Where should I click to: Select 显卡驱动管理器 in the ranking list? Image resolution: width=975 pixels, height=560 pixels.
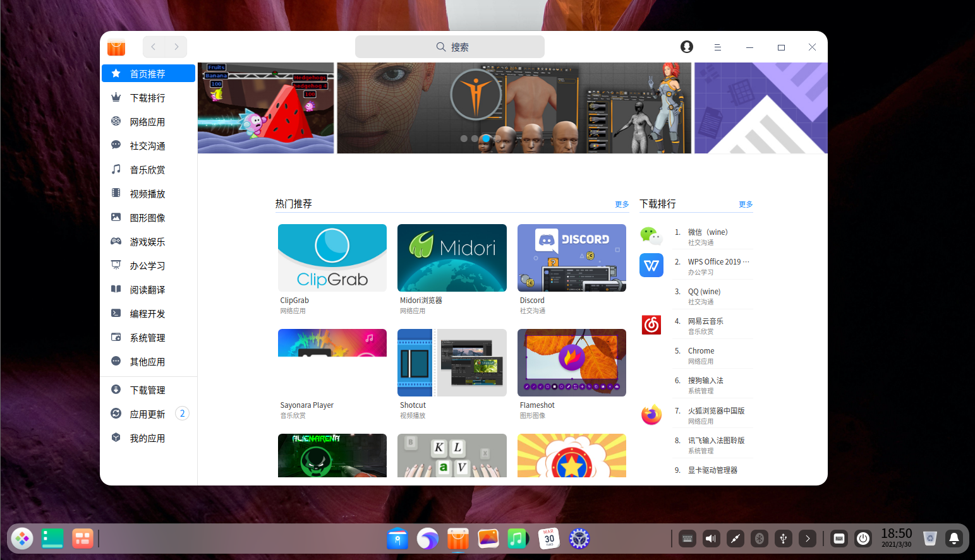click(712, 470)
